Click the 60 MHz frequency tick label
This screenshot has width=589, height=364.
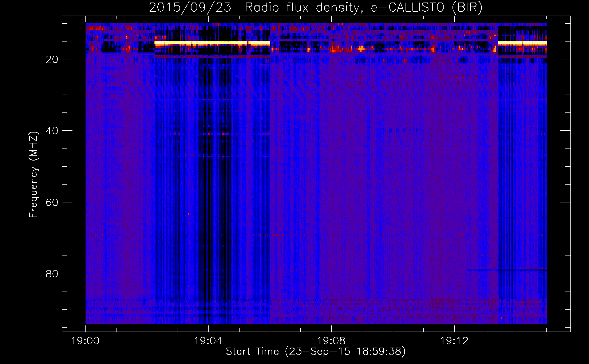coord(52,202)
